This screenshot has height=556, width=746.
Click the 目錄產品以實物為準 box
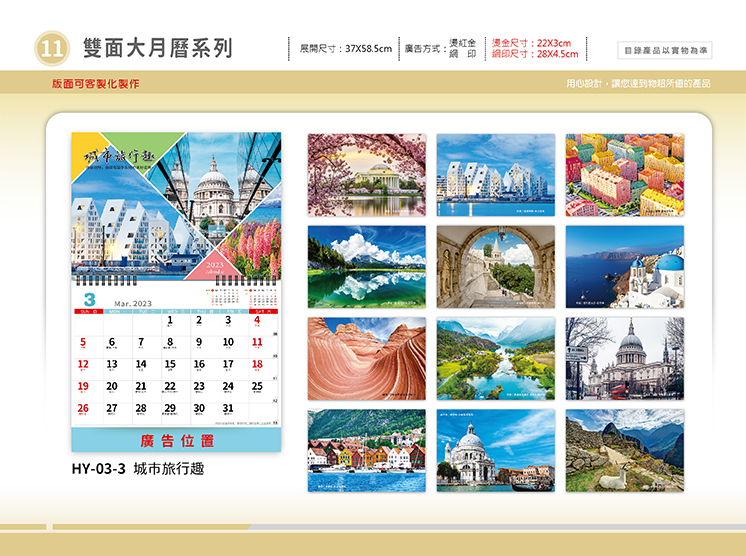[x=664, y=49]
